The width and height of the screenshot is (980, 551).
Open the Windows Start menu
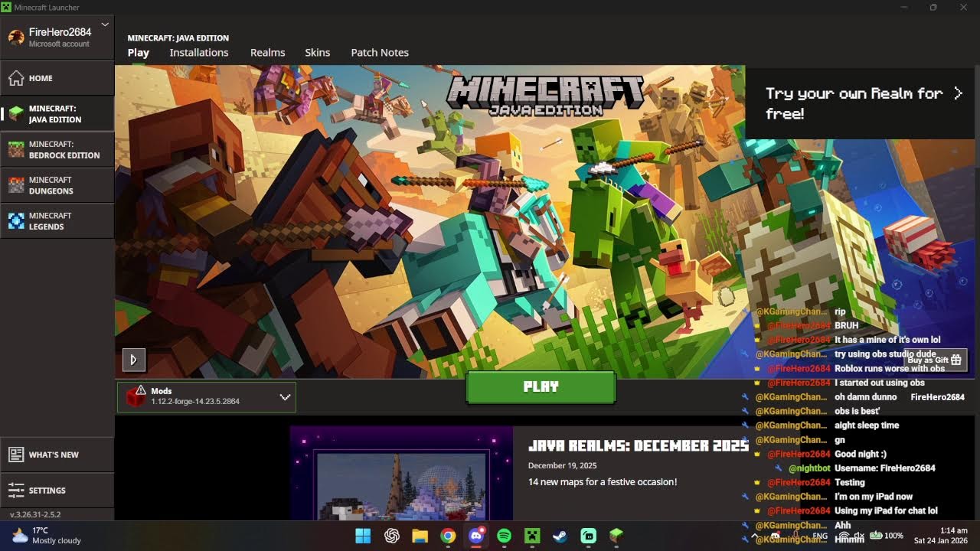pyautogui.click(x=363, y=536)
